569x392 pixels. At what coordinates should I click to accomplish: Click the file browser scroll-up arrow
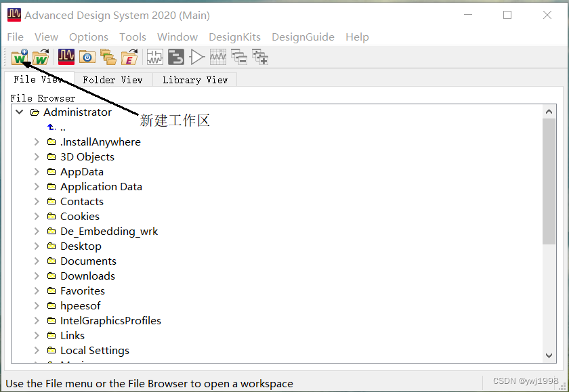click(x=549, y=112)
